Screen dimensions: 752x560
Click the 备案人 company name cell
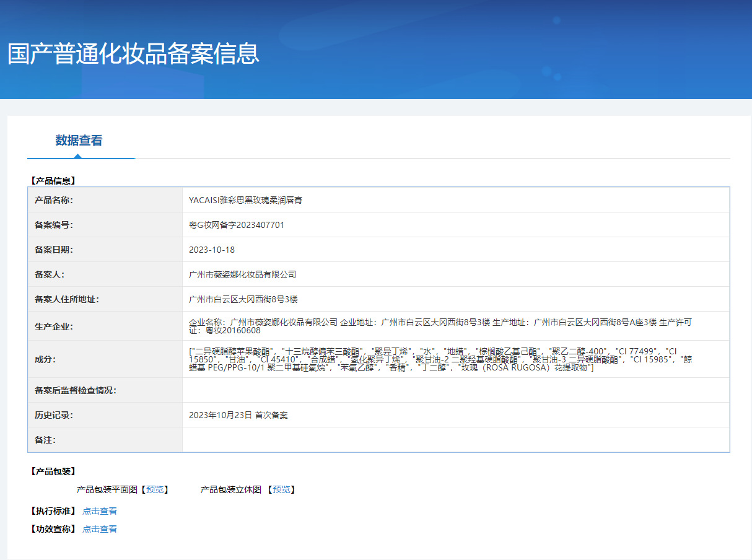click(456, 274)
